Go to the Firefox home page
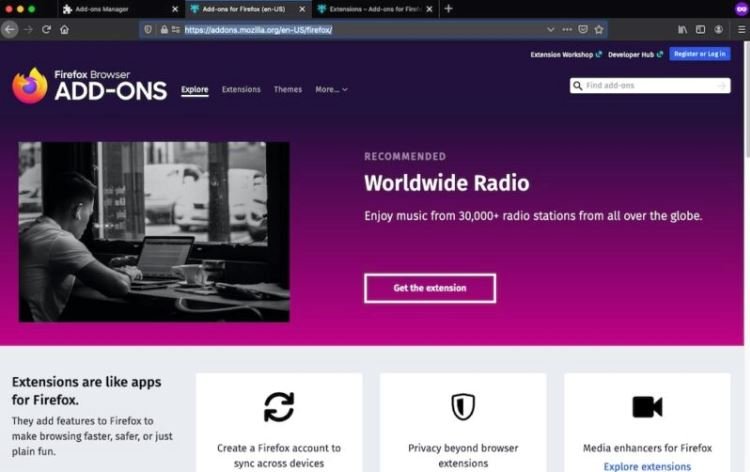Screen dimensions: 750x472 (64, 30)
